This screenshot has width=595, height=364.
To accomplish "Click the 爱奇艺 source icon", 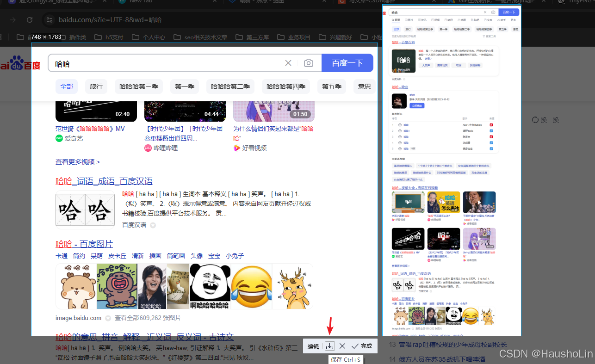I will coord(59,138).
